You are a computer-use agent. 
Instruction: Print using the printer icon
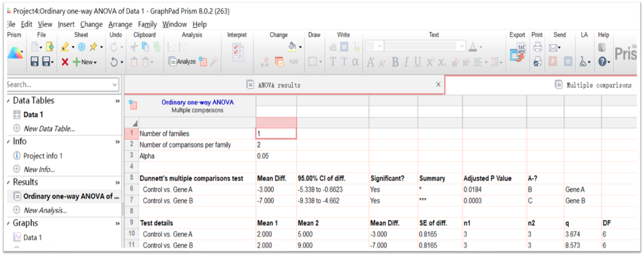[x=538, y=48]
